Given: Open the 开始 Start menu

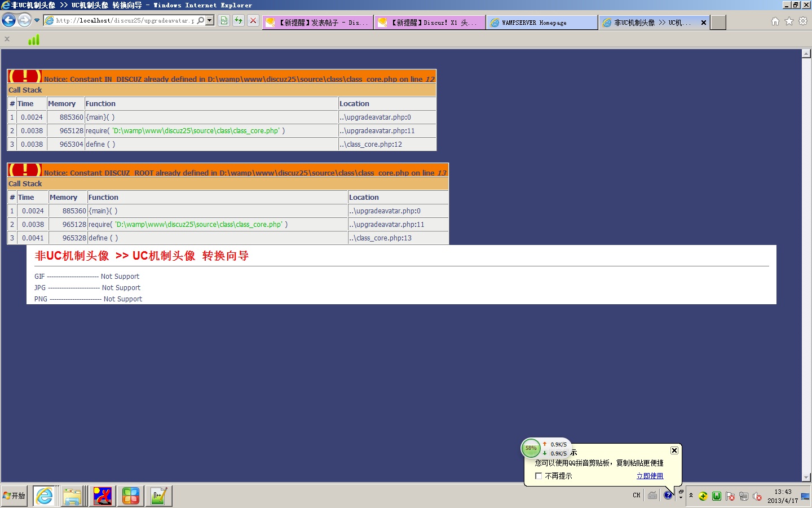Looking at the screenshot, I should [x=14, y=496].
